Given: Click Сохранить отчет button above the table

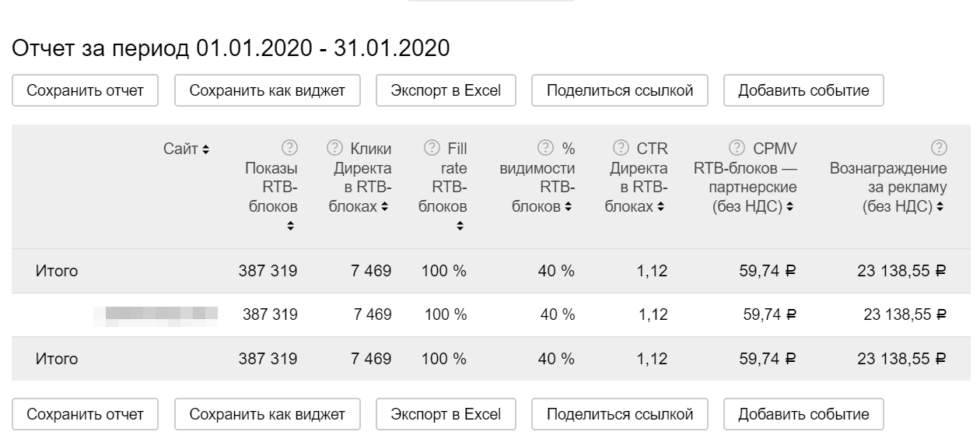Looking at the screenshot, I should coord(86,90).
